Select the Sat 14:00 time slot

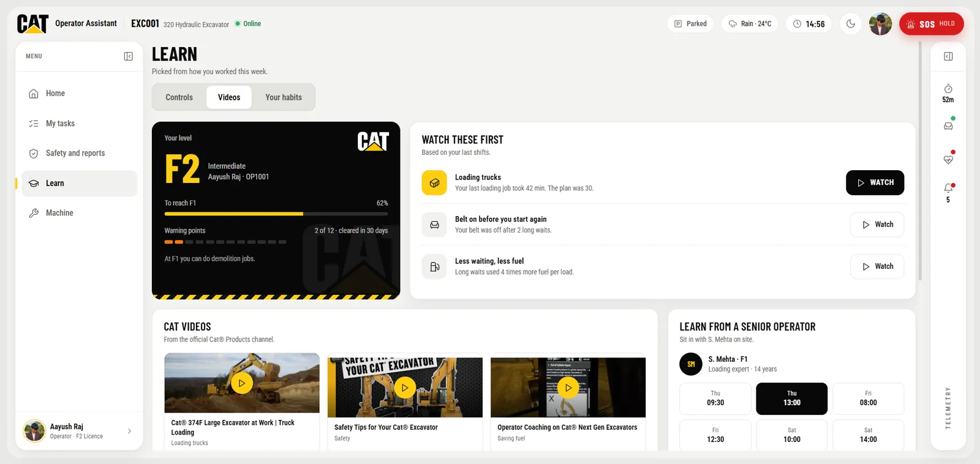click(868, 435)
